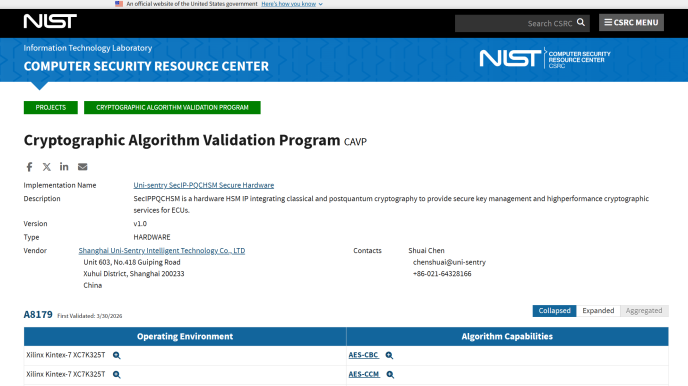This screenshot has width=688, height=386.
Task: Share page via Facebook icon
Action: point(29,167)
